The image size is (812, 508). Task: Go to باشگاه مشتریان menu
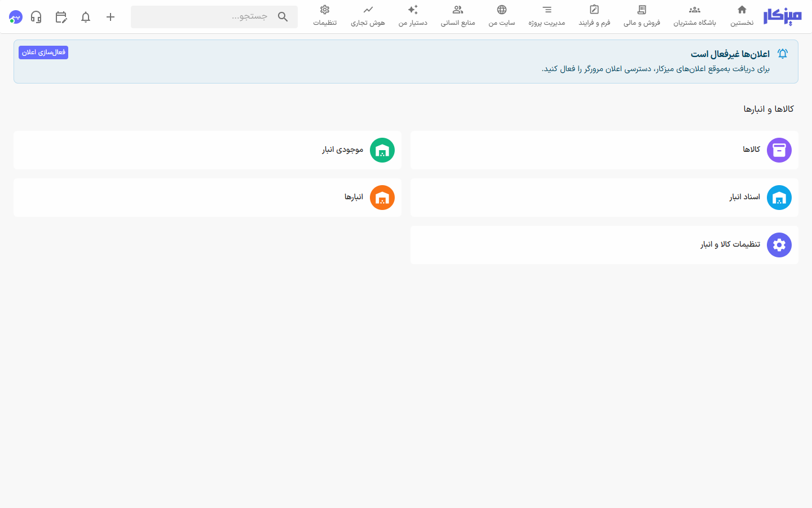pos(695,16)
